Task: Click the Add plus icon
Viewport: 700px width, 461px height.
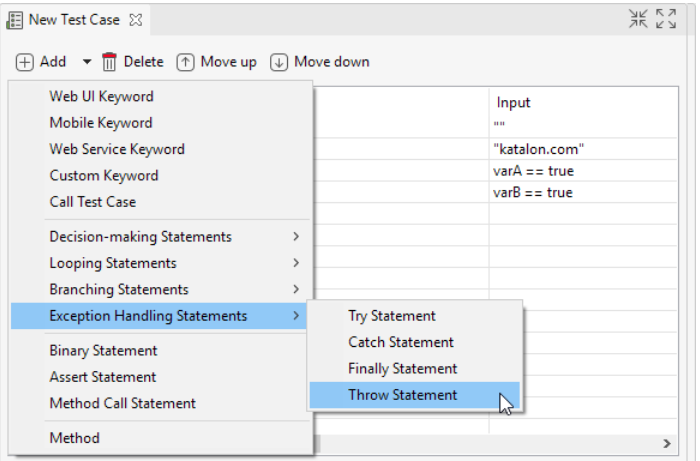Action: [x=24, y=62]
